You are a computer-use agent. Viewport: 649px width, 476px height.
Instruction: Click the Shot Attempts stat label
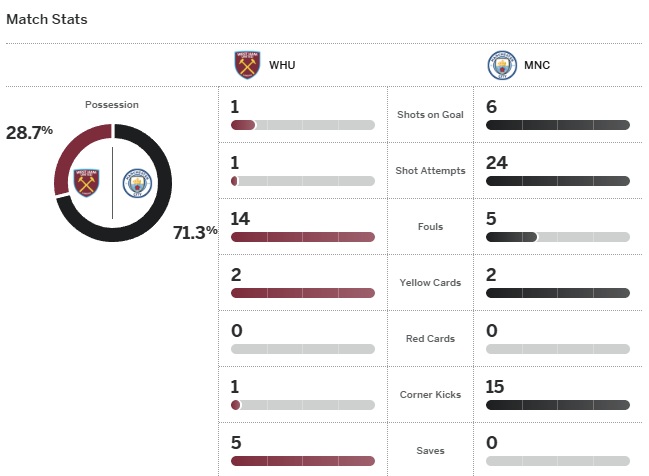point(431,170)
